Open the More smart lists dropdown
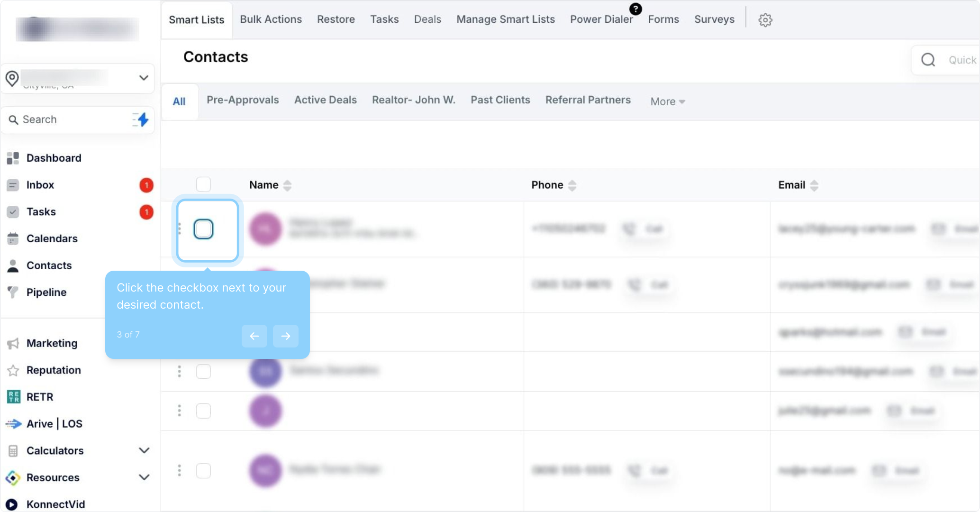The image size is (980, 512). [x=667, y=101]
